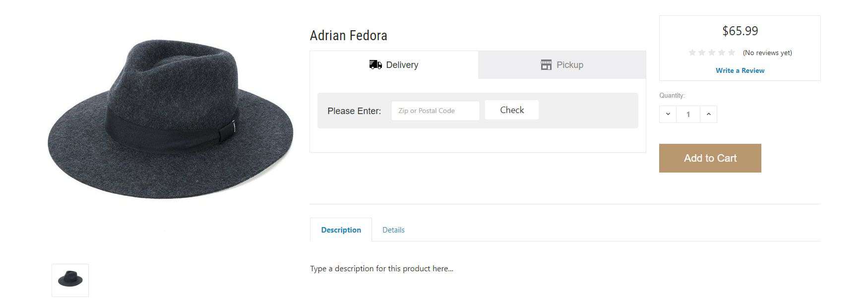The height and width of the screenshot is (300, 868).
Task: Click the Adrian Fedora product title
Action: pos(348,36)
